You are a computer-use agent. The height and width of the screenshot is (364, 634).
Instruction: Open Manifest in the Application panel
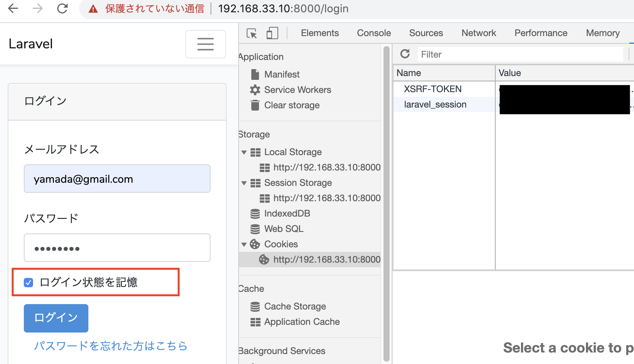click(282, 74)
